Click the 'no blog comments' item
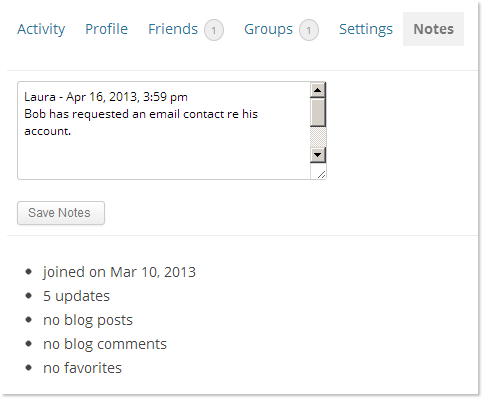This screenshot has height=399, width=483. (105, 344)
